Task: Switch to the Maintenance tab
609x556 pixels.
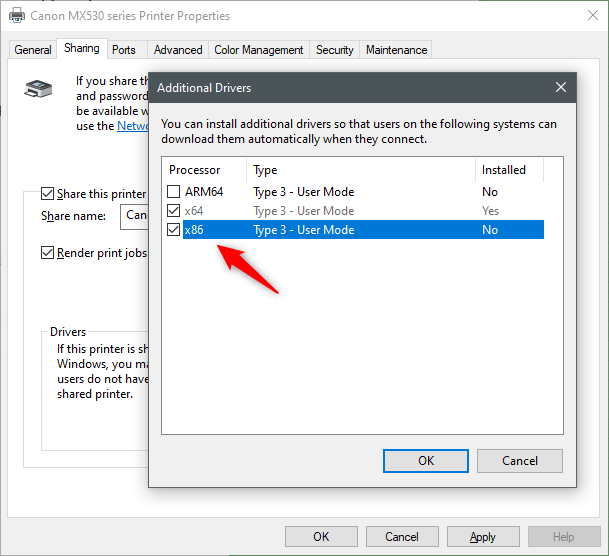Action: pyautogui.click(x=396, y=50)
